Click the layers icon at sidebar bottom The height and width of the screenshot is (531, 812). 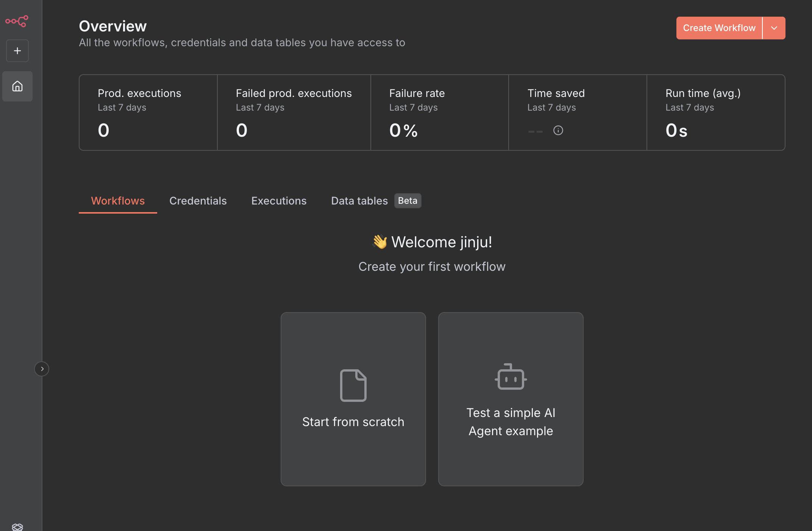(x=17, y=526)
